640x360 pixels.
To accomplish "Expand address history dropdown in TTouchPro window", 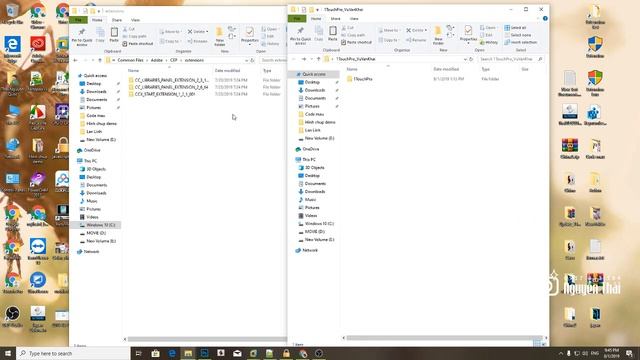I will click(465, 59).
